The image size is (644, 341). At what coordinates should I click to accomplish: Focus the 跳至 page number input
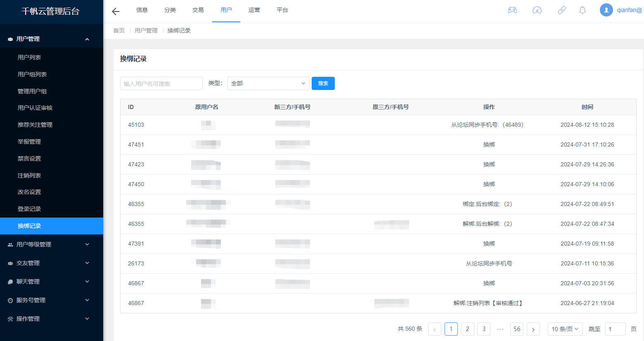click(616, 329)
